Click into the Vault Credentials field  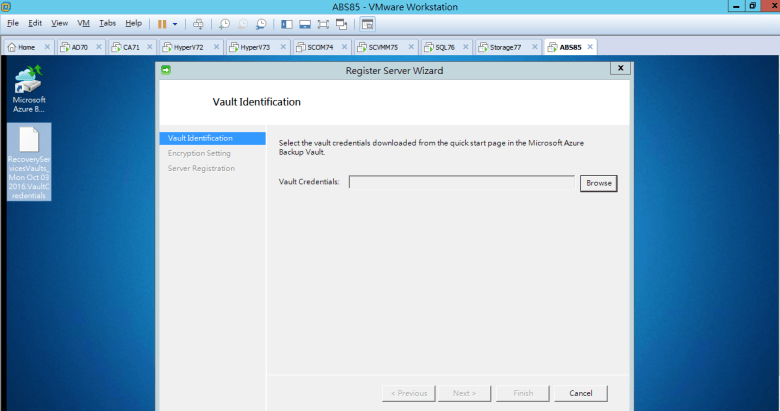tap(461, 183)
